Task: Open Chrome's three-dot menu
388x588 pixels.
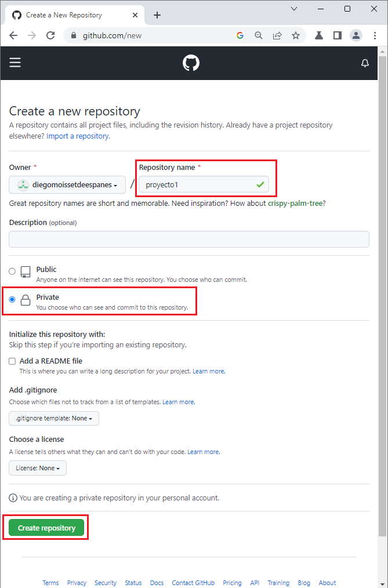Action: pos(375,35)
